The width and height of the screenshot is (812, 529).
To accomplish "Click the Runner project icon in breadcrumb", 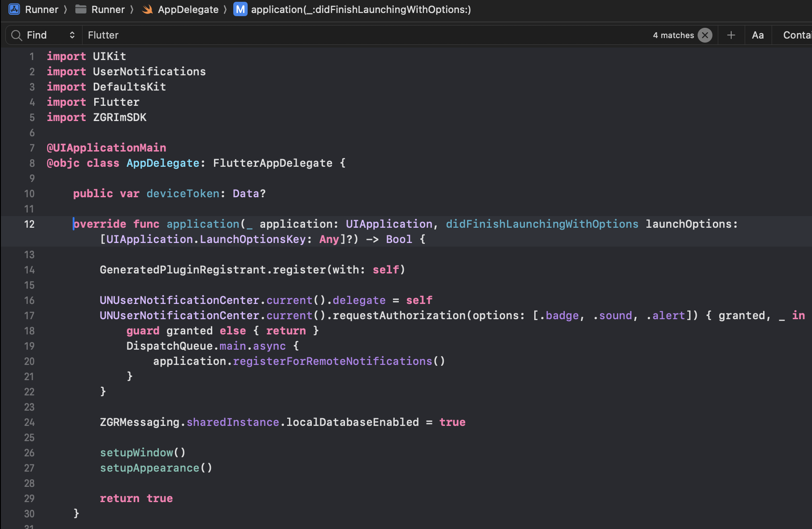I will (x=14, y=9).
